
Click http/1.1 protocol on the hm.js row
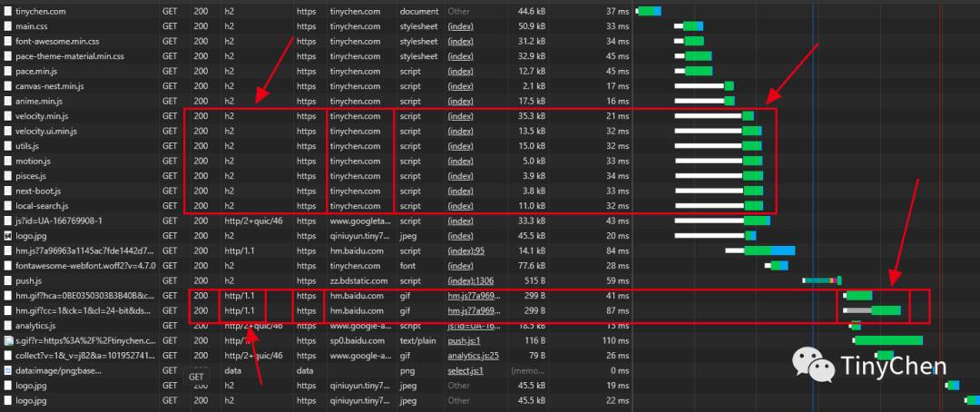(240, 250)
